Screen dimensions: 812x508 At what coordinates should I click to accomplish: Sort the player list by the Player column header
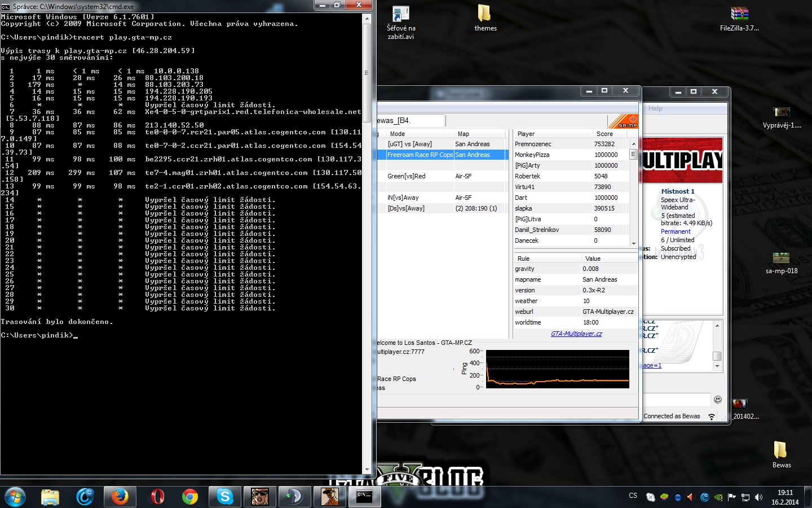[553, 134]
